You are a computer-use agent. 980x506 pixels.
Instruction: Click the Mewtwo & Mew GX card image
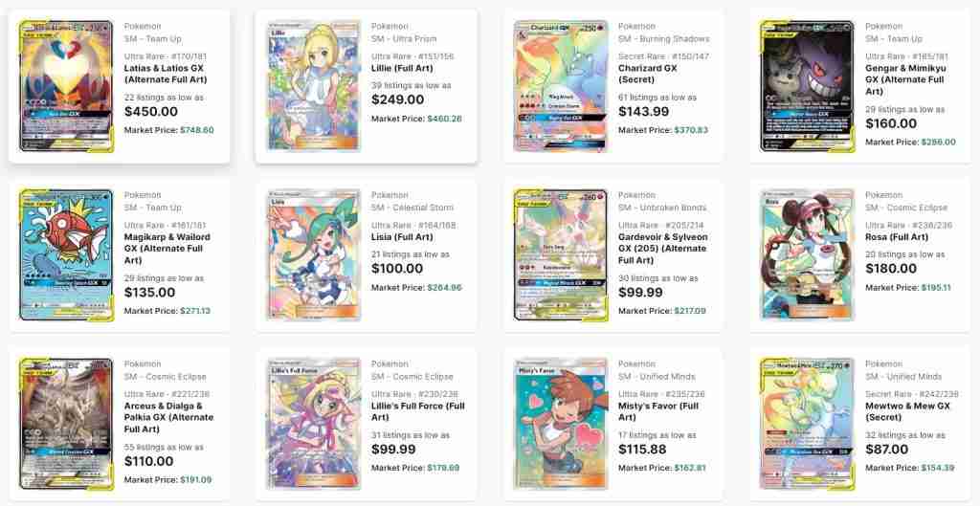pos(807,423)
